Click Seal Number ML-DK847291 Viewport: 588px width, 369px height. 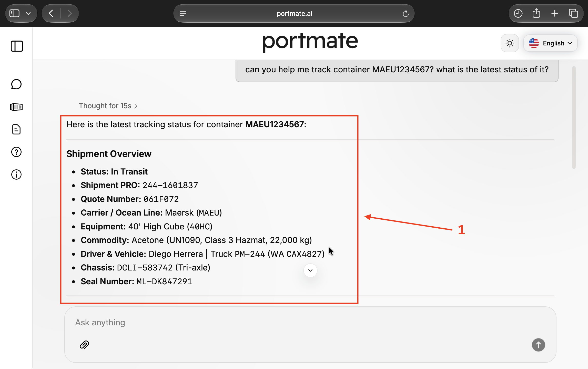164,281
